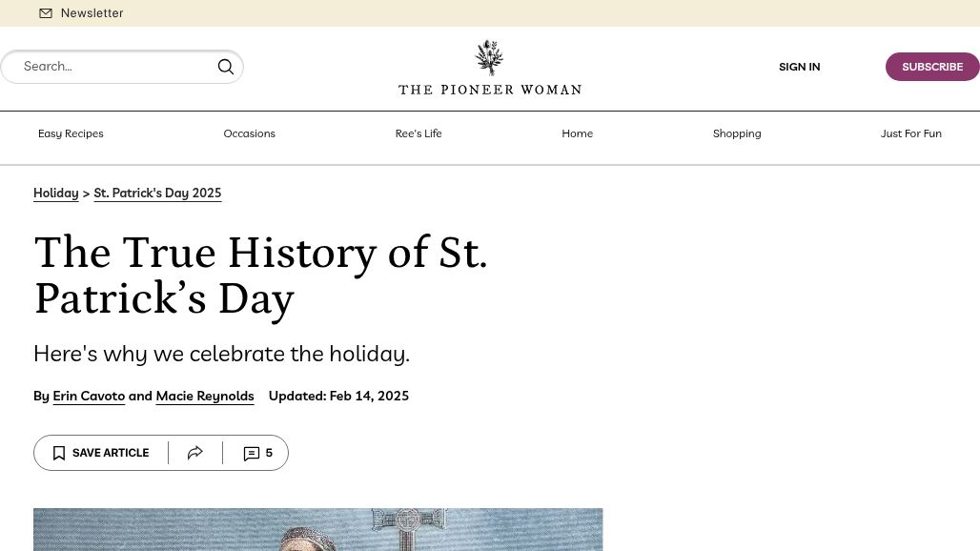The height and width of the screenshot is (551, 980).
Task: Open the comments bubble icon
Action: (x=252, y=453)
